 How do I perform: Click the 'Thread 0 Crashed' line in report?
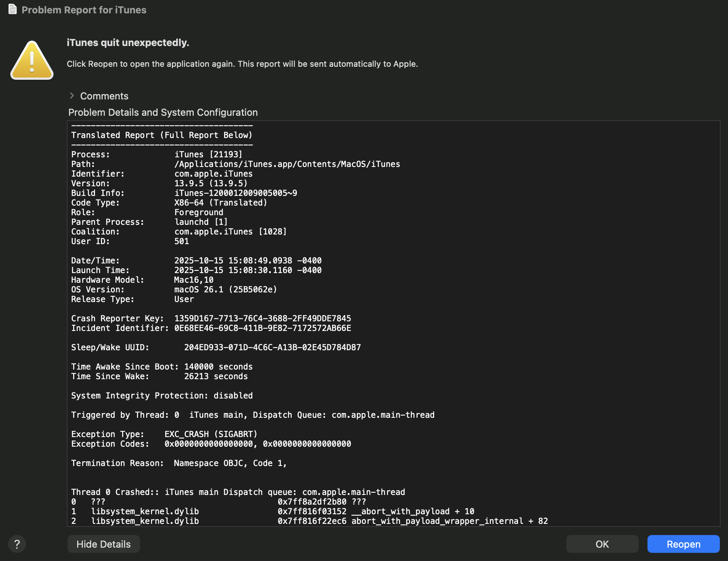pos(238,492)
